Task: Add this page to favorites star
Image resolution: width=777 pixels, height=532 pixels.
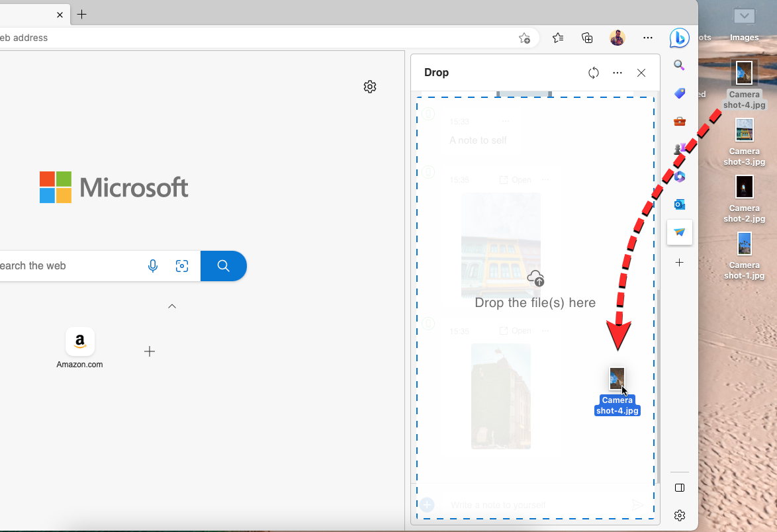Action: 524,38
